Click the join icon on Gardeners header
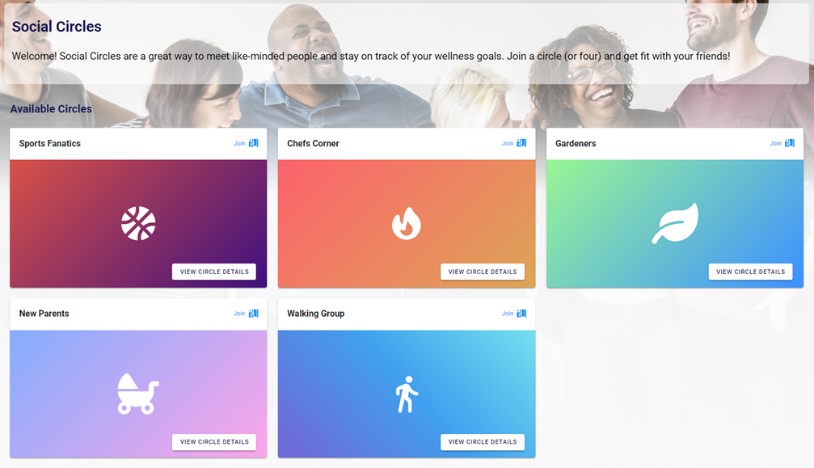 pyautogui.click(x=790, y=143)
